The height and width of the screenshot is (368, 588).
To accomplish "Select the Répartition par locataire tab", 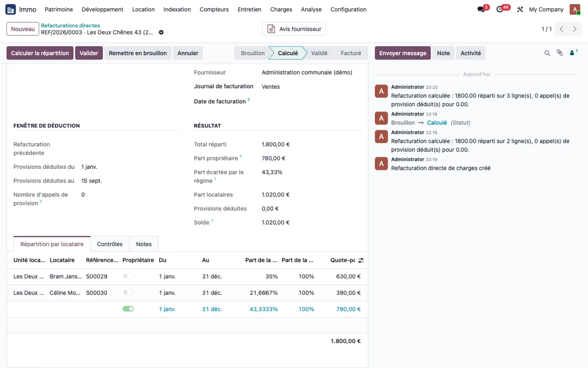I will [x=52, y=244].
